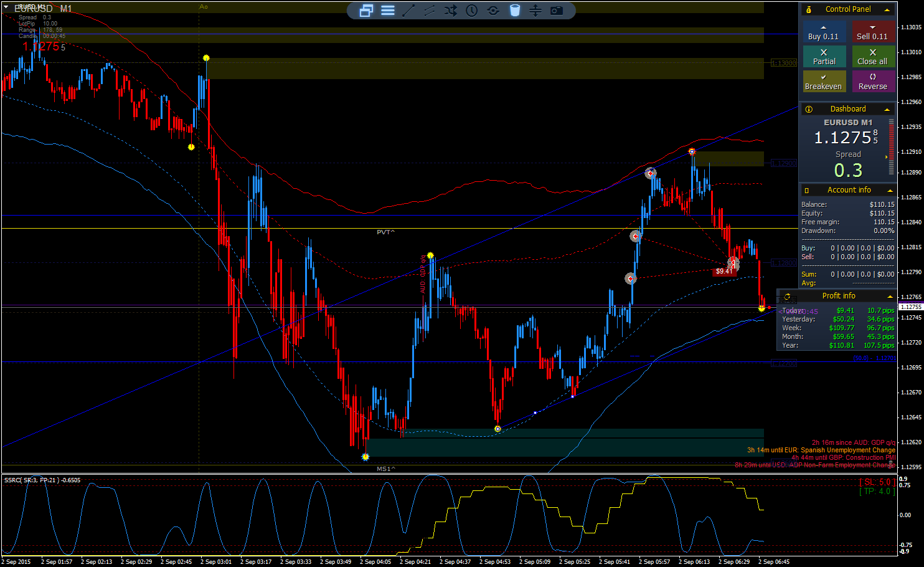The height and width of the screenshot is (567, 924).
Task: Click the TP: 4.0 label
Action: (877, 491)
